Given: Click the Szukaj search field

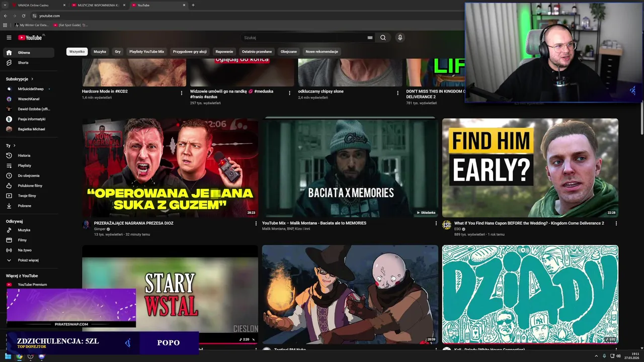Looking at the screenshot, I should click(304, 38).
